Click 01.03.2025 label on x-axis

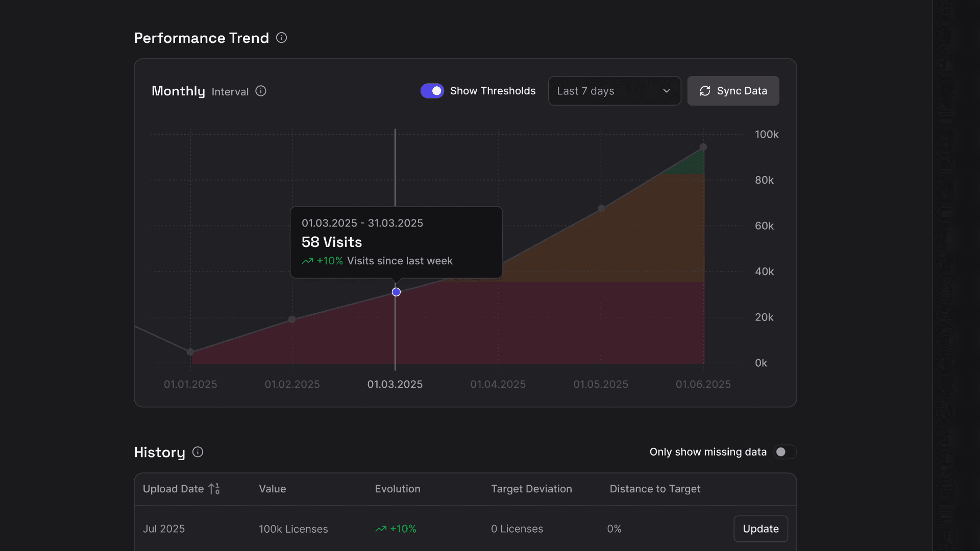[x=395, y=384]
